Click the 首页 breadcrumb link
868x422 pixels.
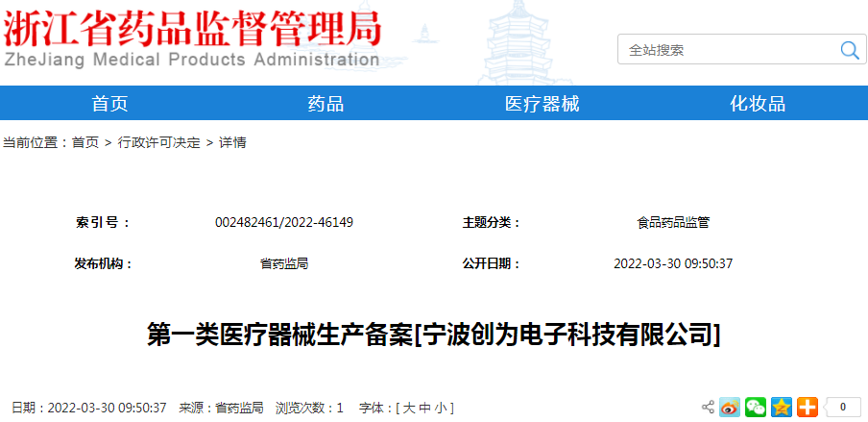85,142
